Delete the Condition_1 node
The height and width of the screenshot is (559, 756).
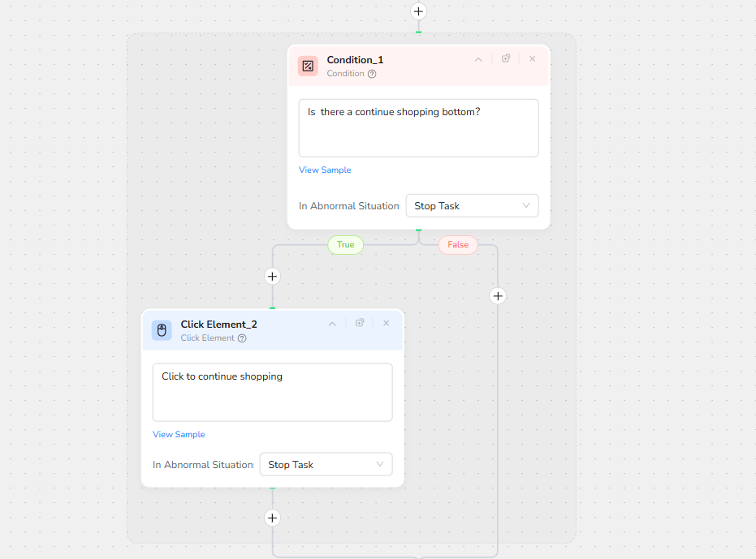click(x=533, y=58)
